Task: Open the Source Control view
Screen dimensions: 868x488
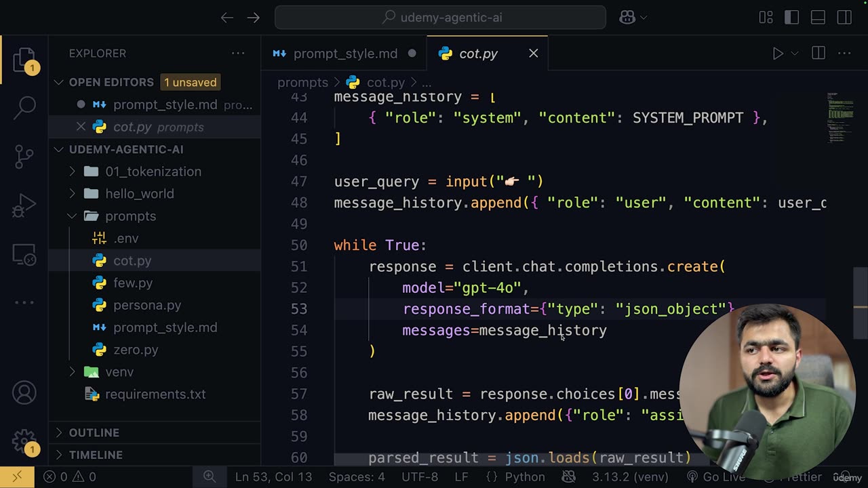Action: [24, 157]
